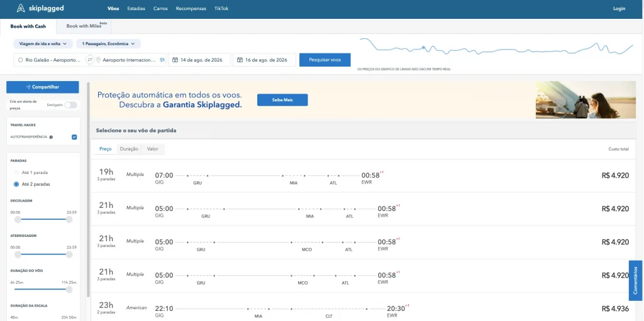Click Pesquisar voos button
The height and width of the screenshot is (321, 644).
pos(325,60)
